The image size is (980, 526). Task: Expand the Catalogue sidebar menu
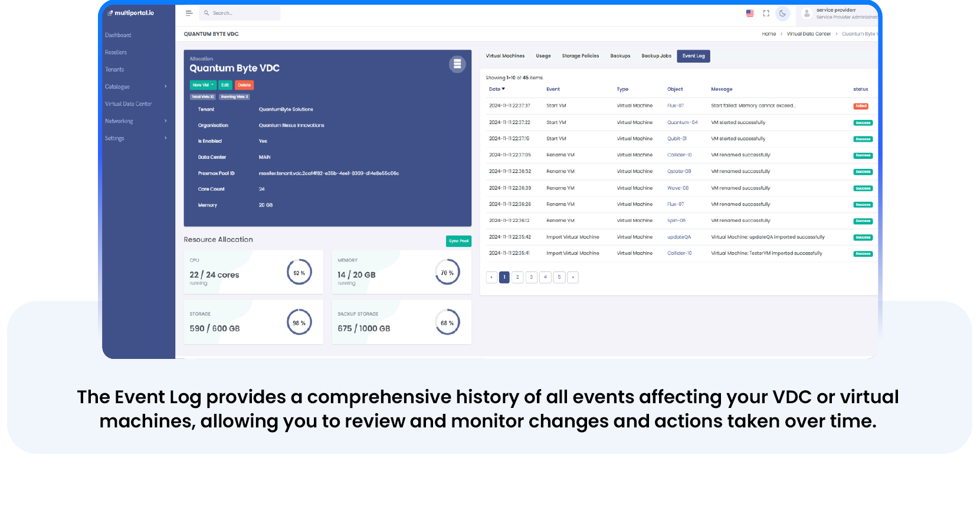(x=136, y=87)
